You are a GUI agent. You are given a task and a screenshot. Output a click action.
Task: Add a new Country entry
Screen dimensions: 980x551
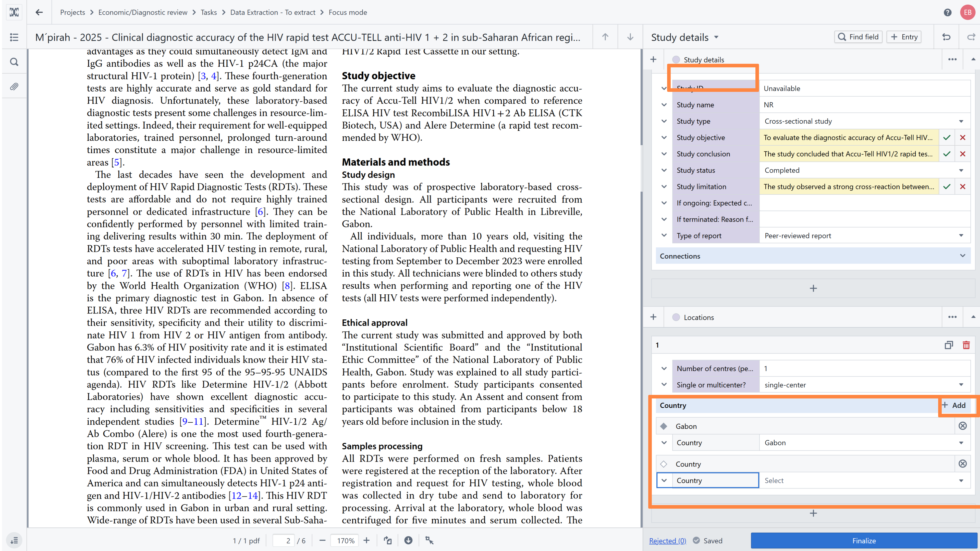(x=954, y=405)
